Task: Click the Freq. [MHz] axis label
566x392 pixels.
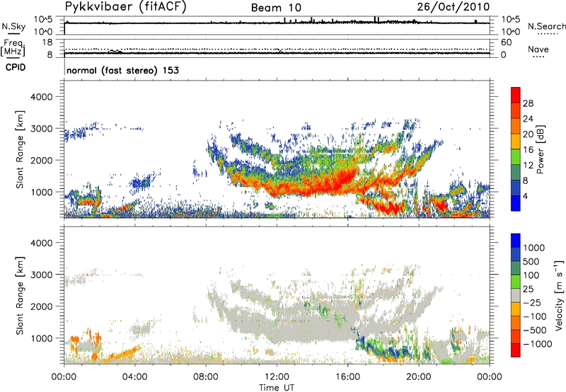Action: point(13,48)
